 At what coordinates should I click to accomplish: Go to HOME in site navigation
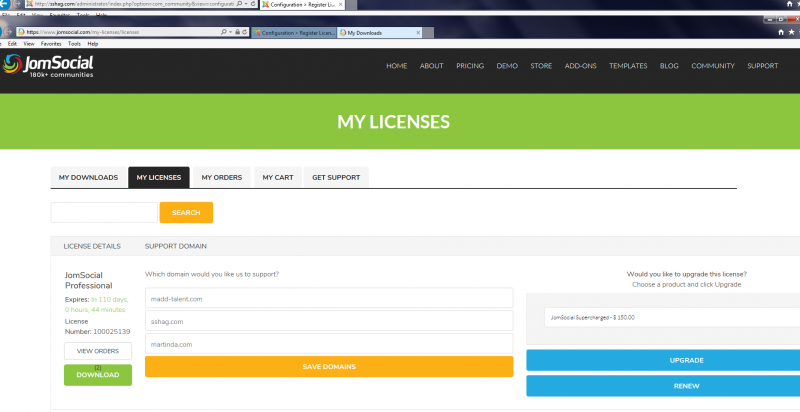(x=396, y=66)
